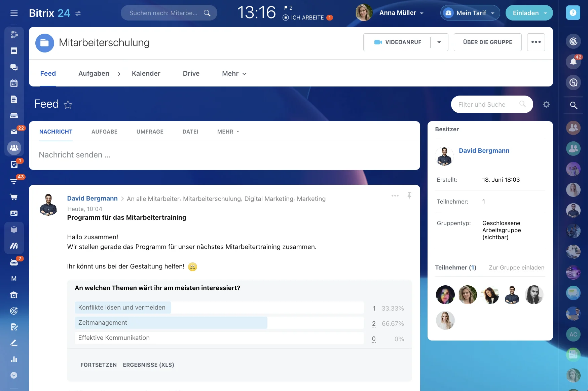Click Zeitmanagement poll result bar
Image resolution: width=588 pixels, height=391 pixels.
[x=219, y=323]
